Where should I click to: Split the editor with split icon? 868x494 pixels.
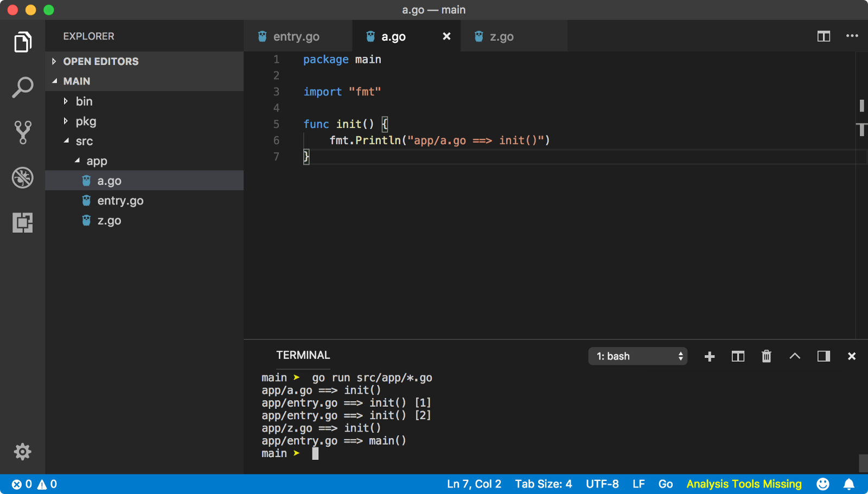click(x=824, y=36)
